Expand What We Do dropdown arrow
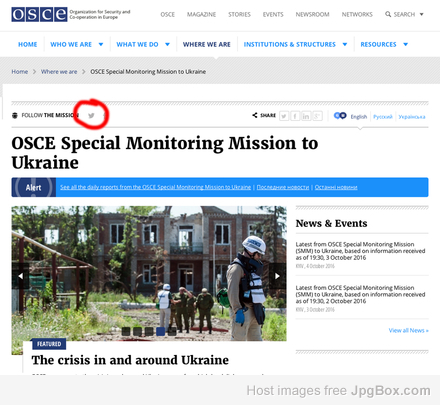Image resolution: width=440 pixels, height=405 pixels. pos(167,44)
